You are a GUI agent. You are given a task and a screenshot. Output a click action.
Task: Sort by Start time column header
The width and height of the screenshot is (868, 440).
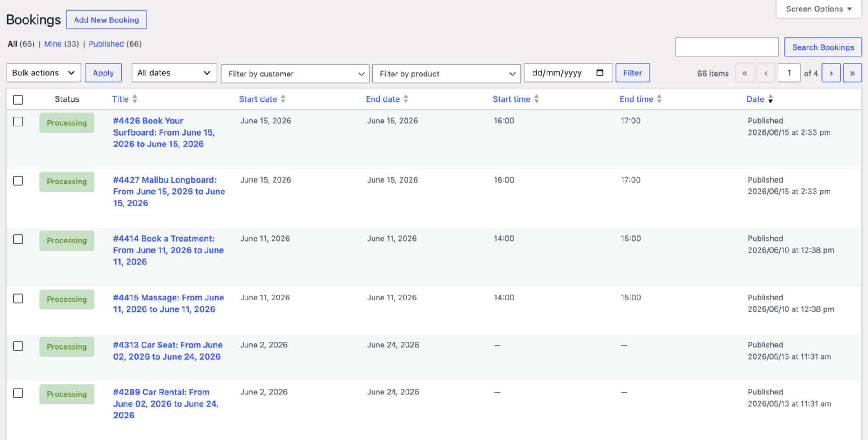tap(511, 99)
